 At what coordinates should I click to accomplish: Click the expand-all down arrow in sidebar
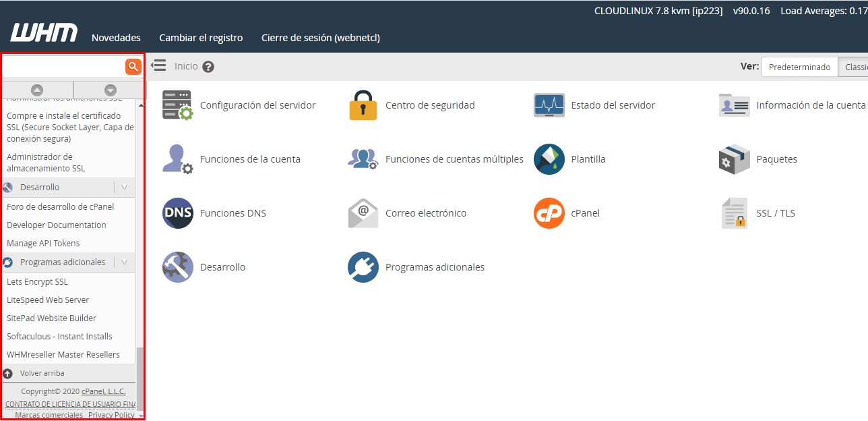(x=111, y=90)
